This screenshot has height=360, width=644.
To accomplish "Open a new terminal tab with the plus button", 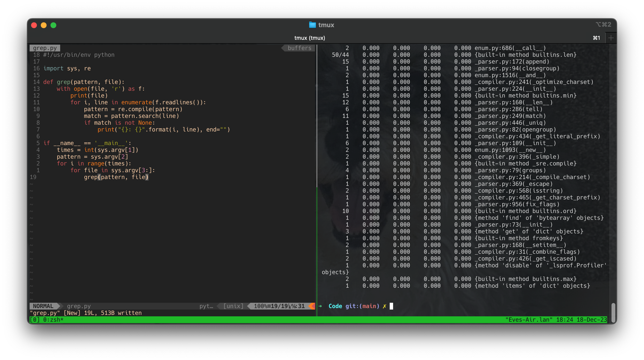I will click(611, 38).
